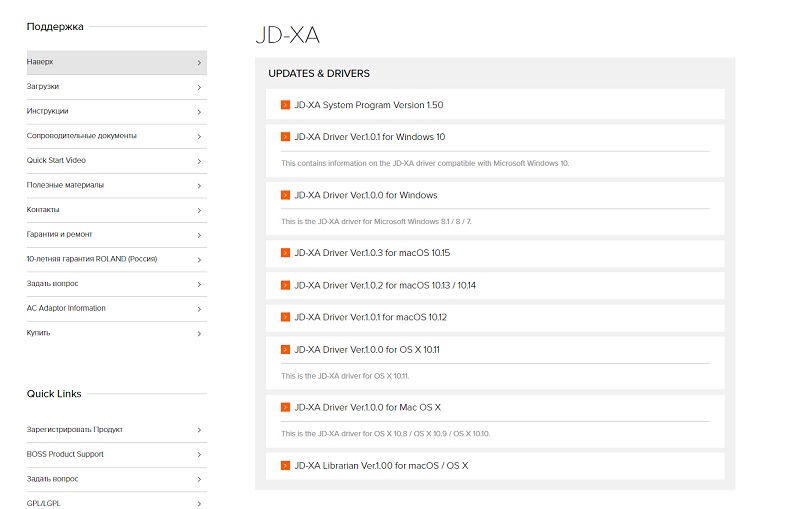The width and height of the screenshot is (799, 509).
Task: Click chevron on the Инструкции row
Action: coord(199,112)
